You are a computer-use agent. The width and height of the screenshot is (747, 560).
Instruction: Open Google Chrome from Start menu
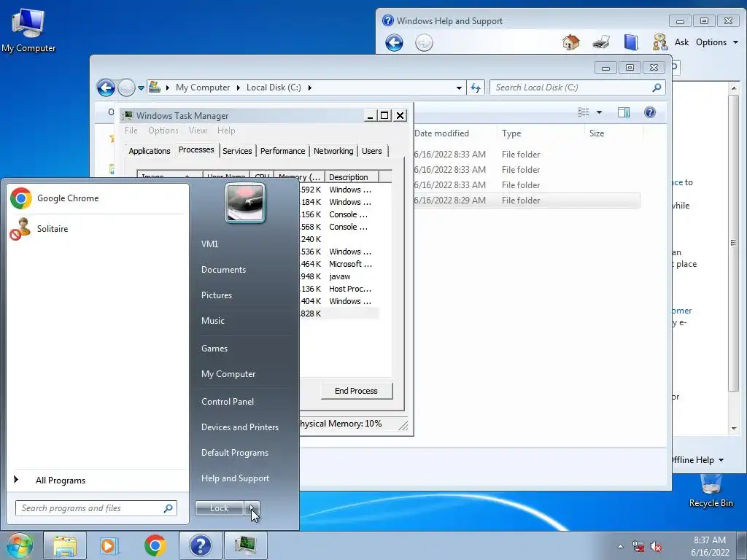97,198
